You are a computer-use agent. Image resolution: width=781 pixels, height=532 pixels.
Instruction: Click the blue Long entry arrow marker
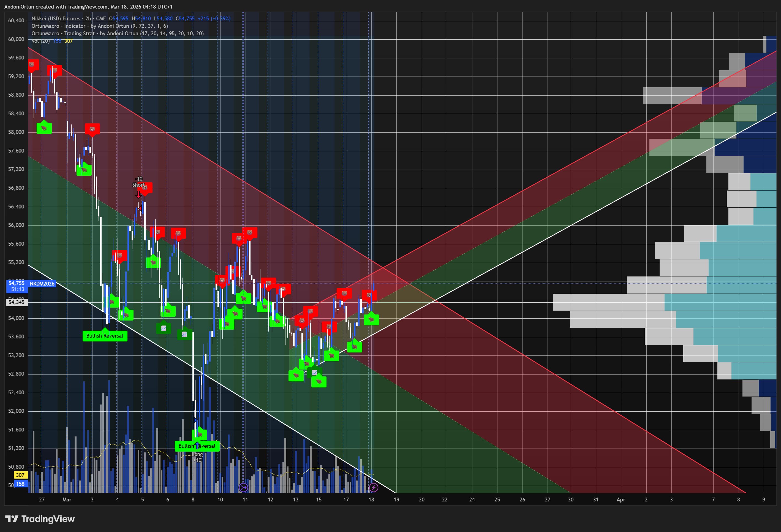click(197, 446)
